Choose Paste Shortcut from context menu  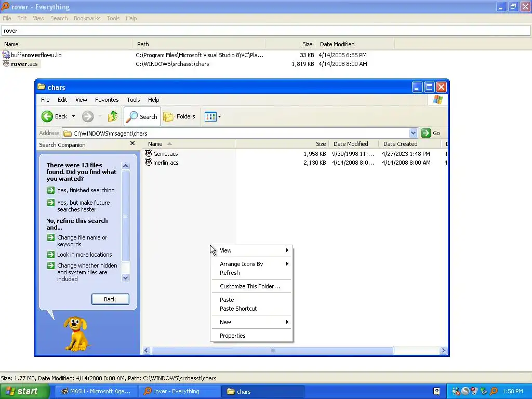[251, 309]
